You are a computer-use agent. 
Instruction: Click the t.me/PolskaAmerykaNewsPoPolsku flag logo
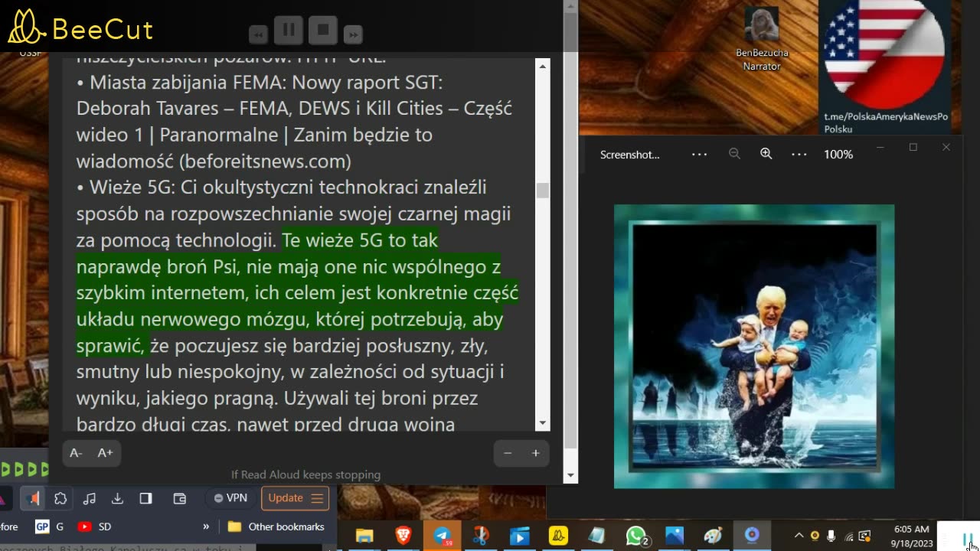(x=885, y=54)
